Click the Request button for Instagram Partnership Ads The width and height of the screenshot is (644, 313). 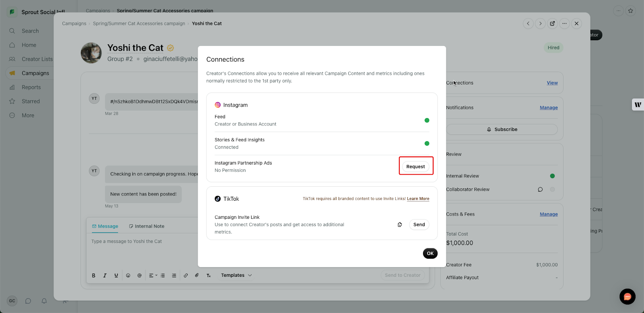tap(416, 167)
